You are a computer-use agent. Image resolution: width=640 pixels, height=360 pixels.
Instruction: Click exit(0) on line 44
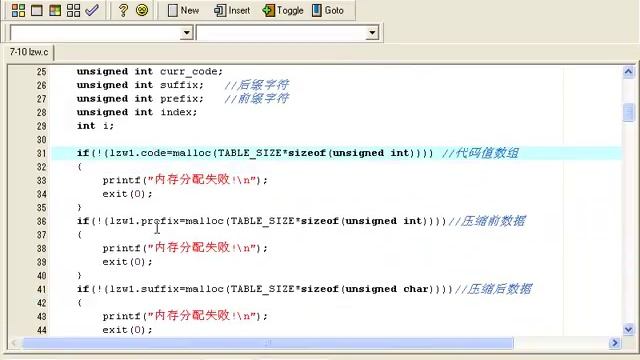[x=127, y=330]
